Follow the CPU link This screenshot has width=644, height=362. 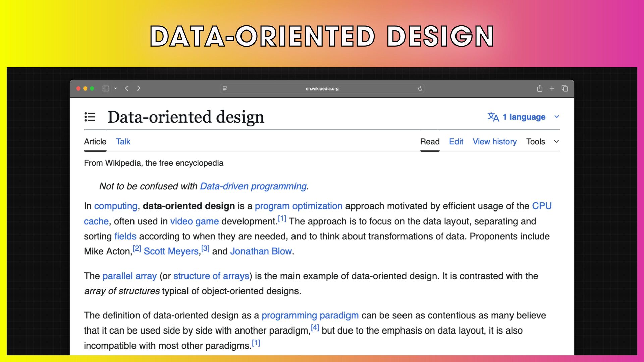pyautogui.click(x=542, y=206)
